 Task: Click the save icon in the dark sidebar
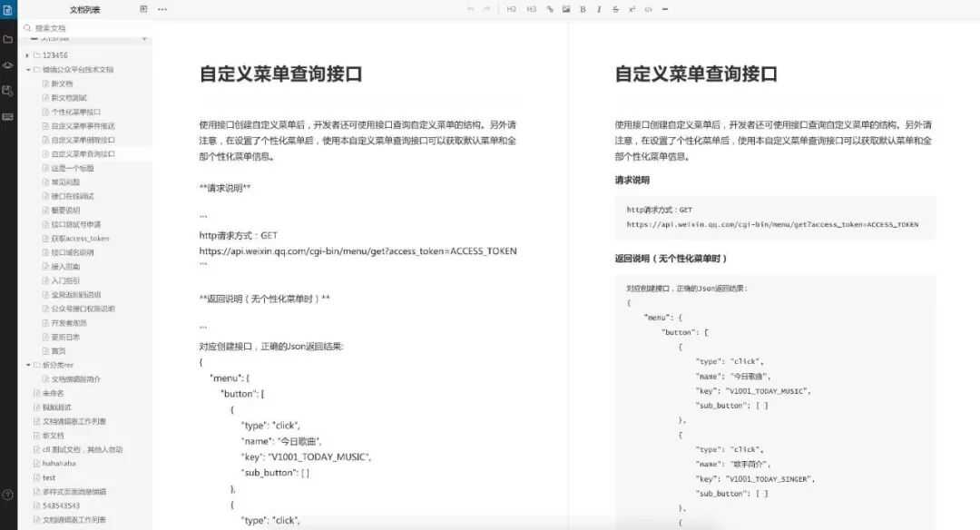[x=7, y=91]
